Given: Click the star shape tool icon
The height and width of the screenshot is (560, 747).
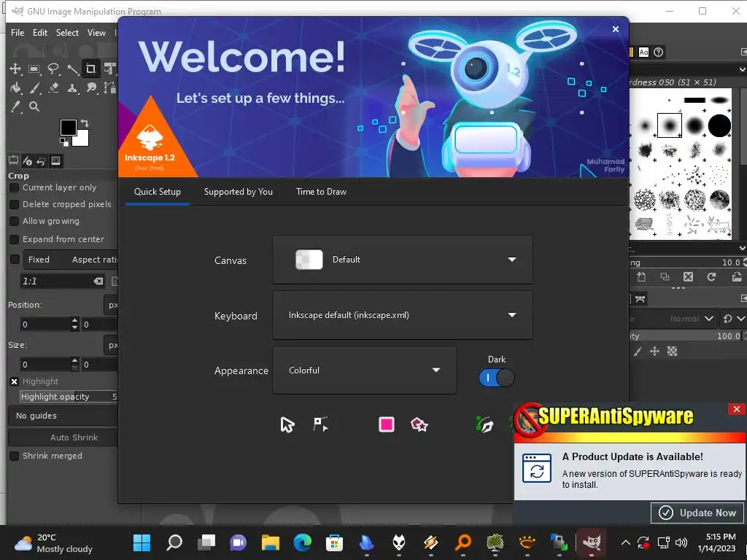Looking at the screenshot, I should (x=419, y=424).
